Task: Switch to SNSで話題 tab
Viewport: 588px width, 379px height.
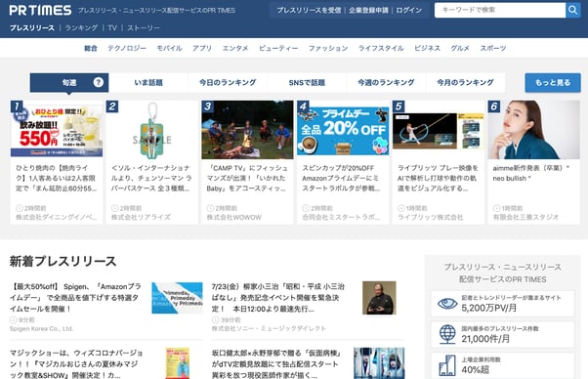Action: pyautogui.click(x=307, y=82)
